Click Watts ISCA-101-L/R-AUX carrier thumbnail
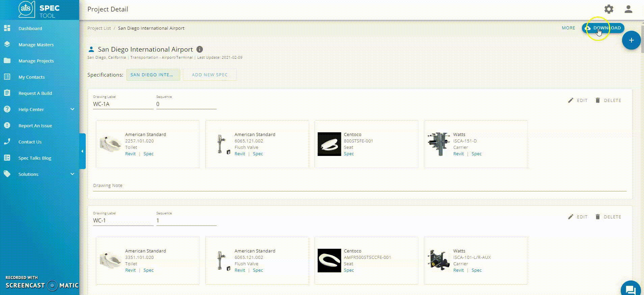This screenshot has height=295, width=644. (438, 261)
